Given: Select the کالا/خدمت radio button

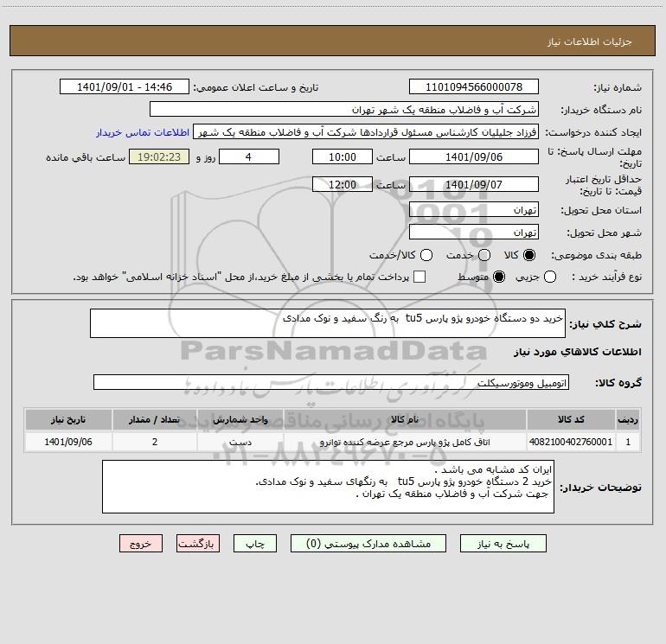Looking at the screenshot, I should pos(426,255).
